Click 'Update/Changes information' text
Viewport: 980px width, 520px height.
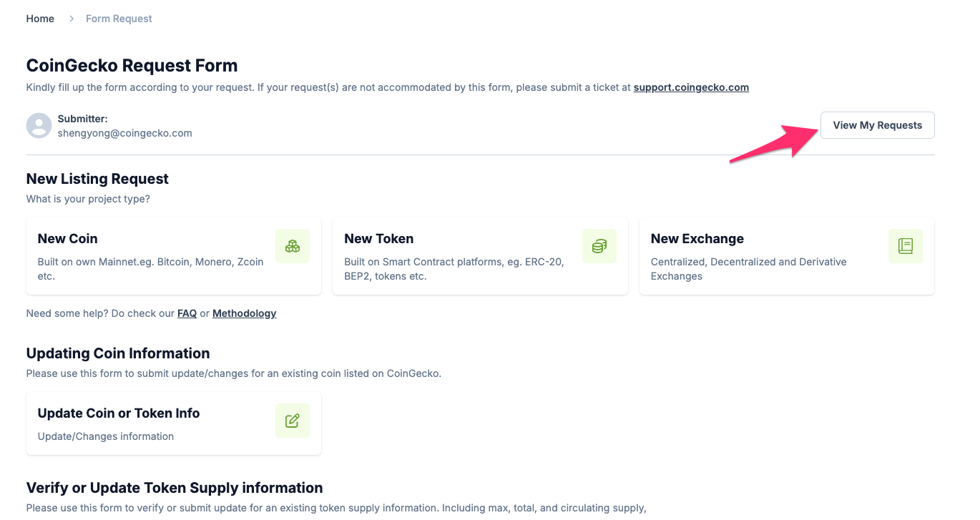pos(106,436)
